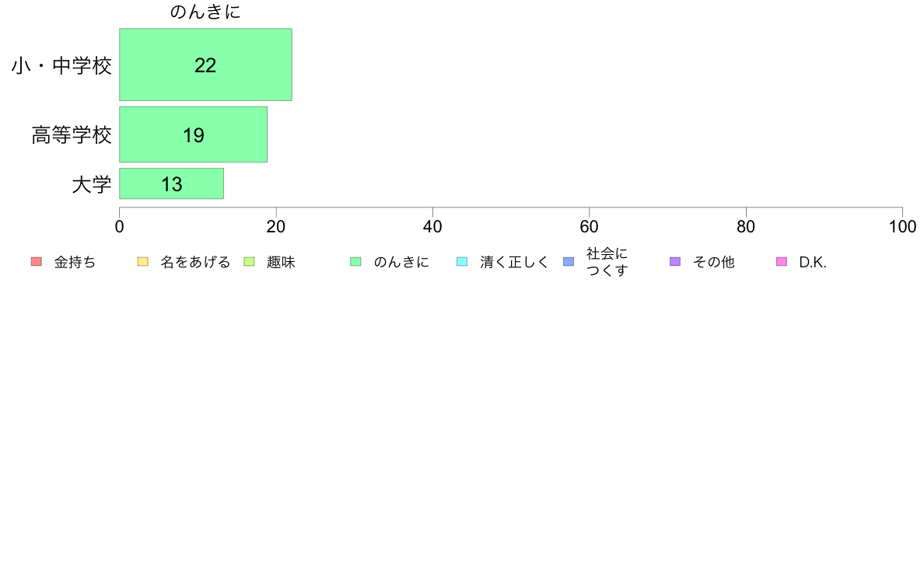924x572 pixels.
Task: Click the D.K. pink legend swatch
Action: pyautogui.click(x=782, y=262)
